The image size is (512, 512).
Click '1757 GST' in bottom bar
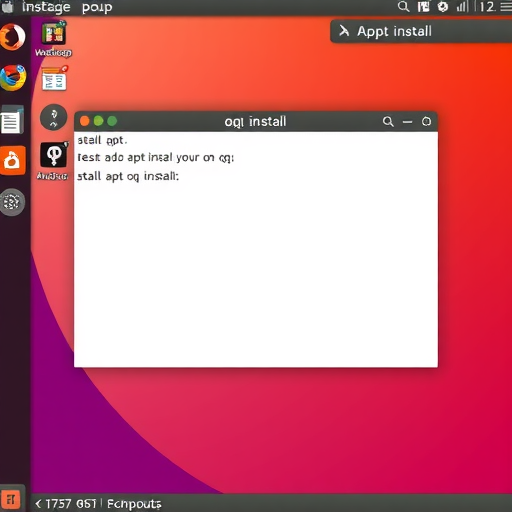coord(71,504)
